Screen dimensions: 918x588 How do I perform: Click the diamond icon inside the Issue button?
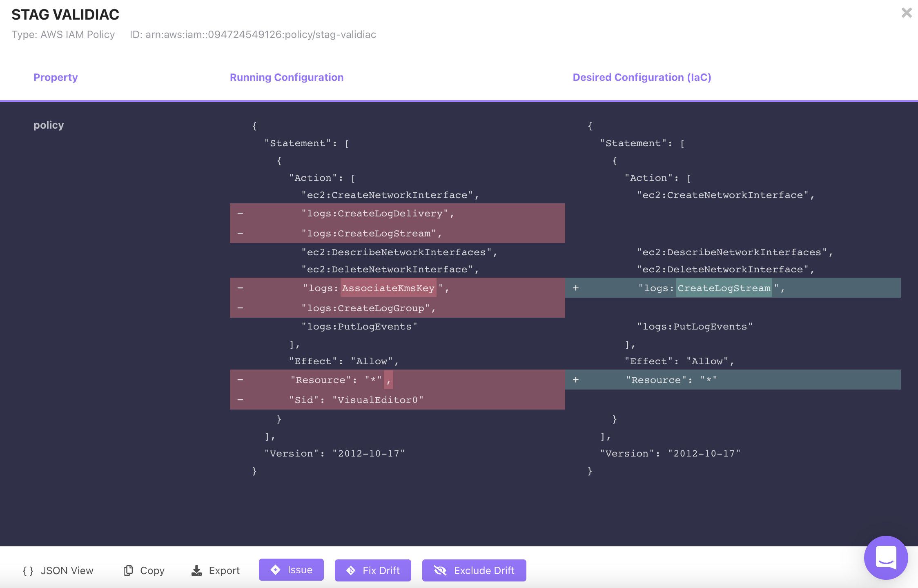pos(275,570)
